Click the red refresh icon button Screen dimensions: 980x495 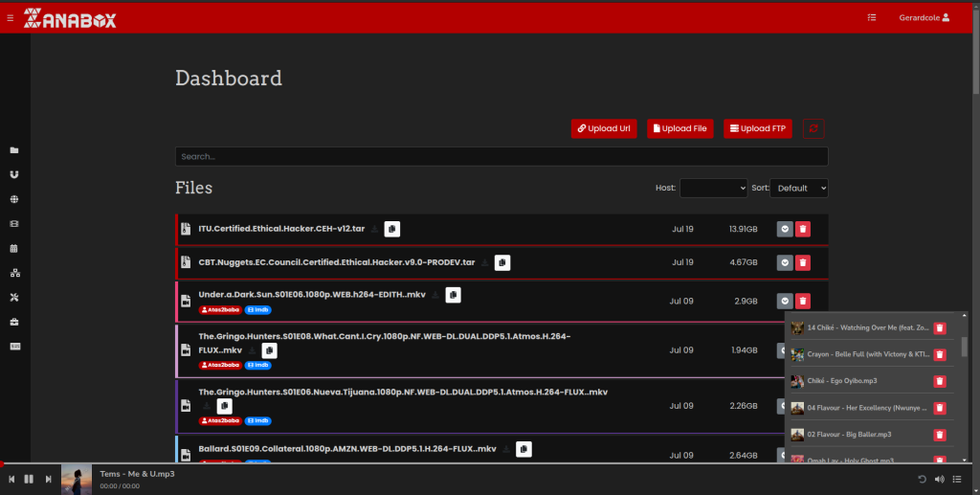pos(813,128)
